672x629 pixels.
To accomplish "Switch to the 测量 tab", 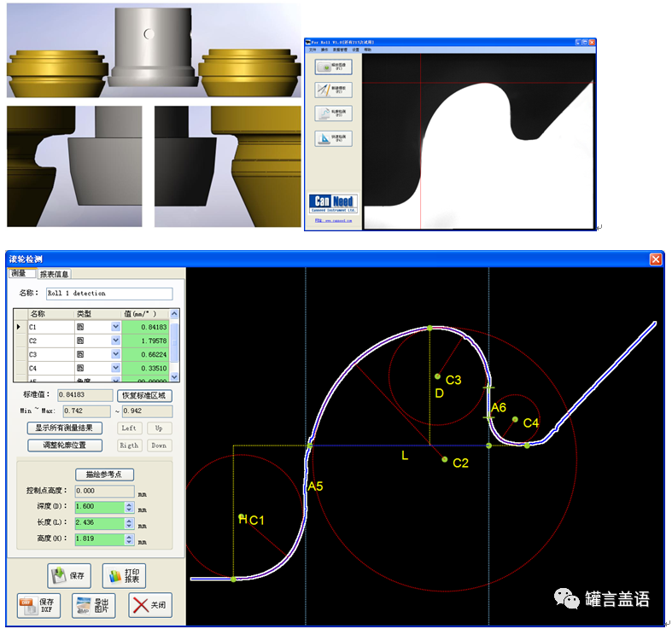I will point(20,273).
